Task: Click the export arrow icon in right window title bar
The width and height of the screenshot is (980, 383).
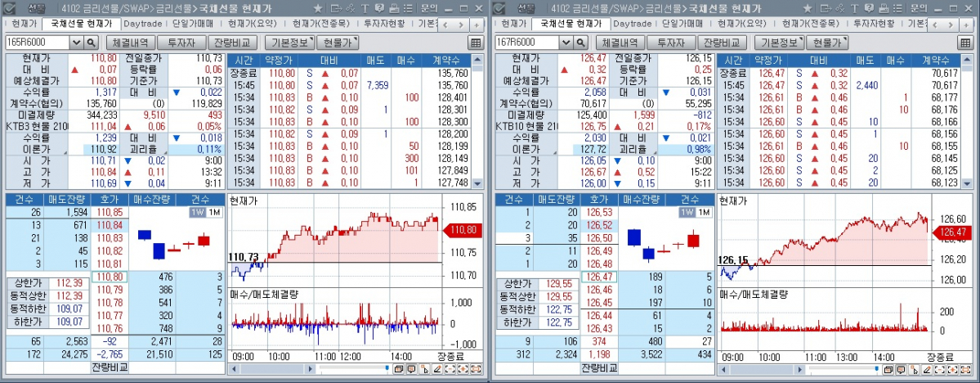Action: (x=826, y=9)
